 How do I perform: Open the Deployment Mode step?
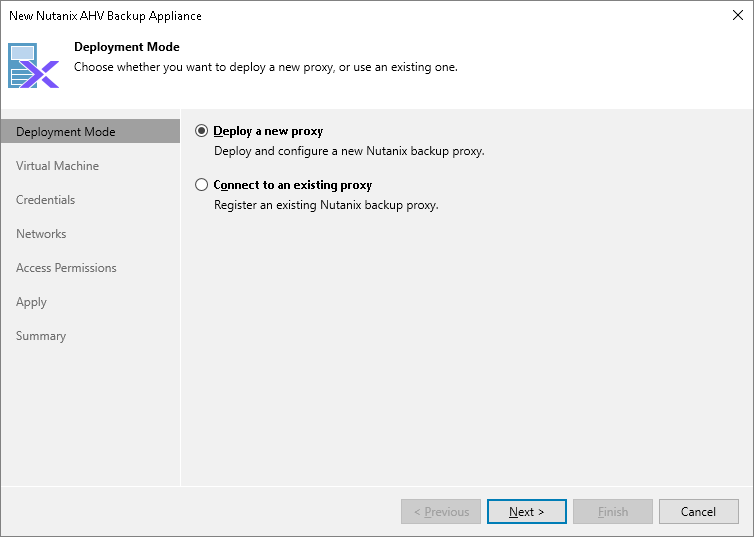pos(66,132)
